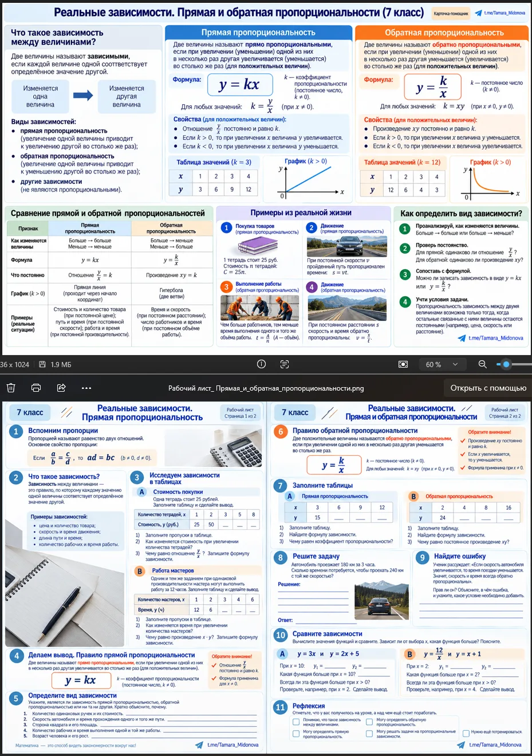Click the scan text icon
Viewport: 532px width, 756px height.
285,364
